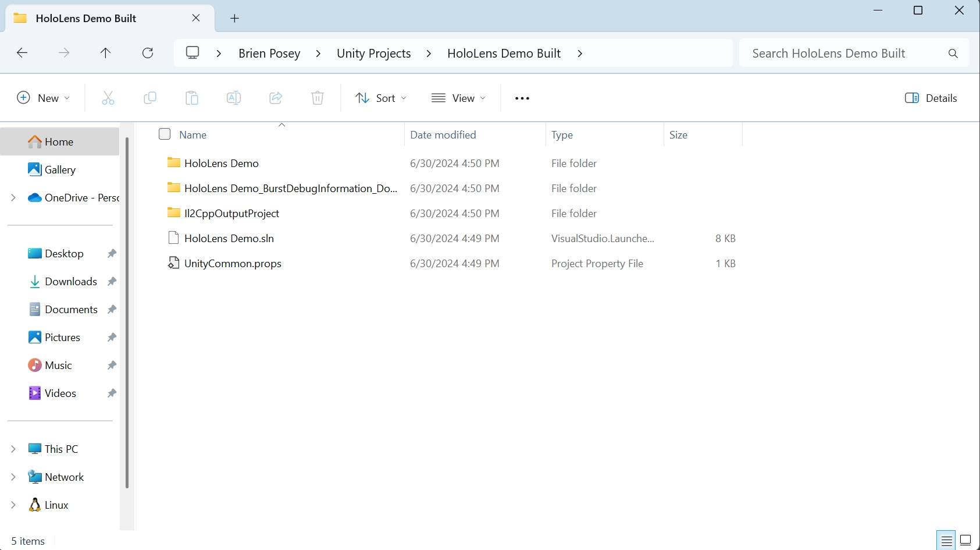The width and height of the screenshot is (980, 550).
Task: Open the Sort dropdown menu
Action: pyautogui.click(x=381, y=98)
